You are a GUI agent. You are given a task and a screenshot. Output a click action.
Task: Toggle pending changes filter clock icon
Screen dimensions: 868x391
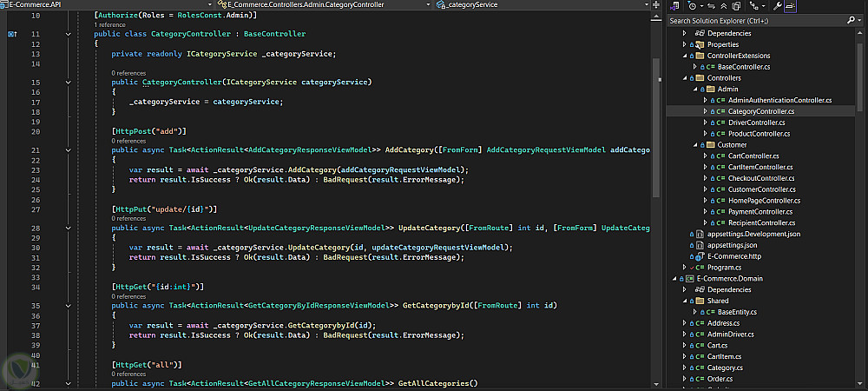693,6
